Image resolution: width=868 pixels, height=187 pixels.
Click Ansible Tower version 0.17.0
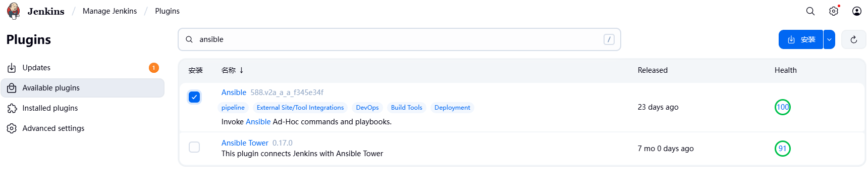pyautogui.click(x=283, y=143)
